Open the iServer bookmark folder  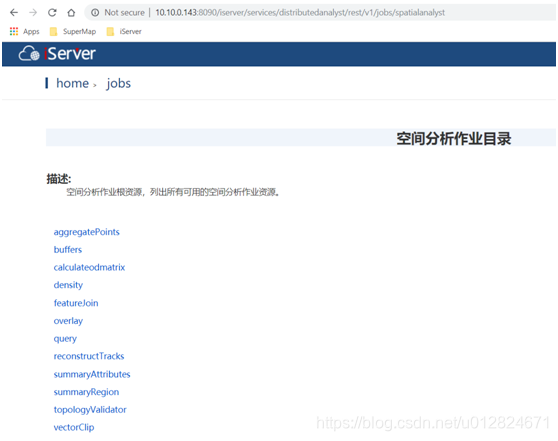point(124,32)
